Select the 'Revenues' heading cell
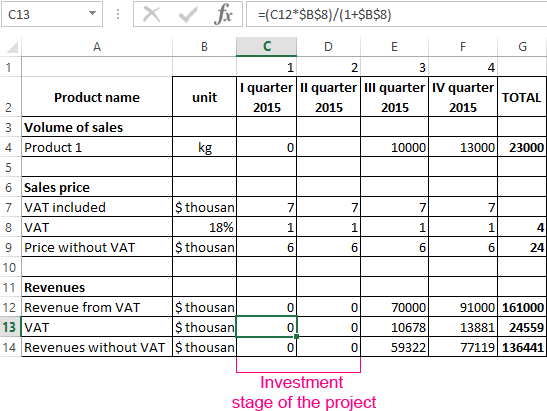Viewport: 547px width, 411px height. 97,287
